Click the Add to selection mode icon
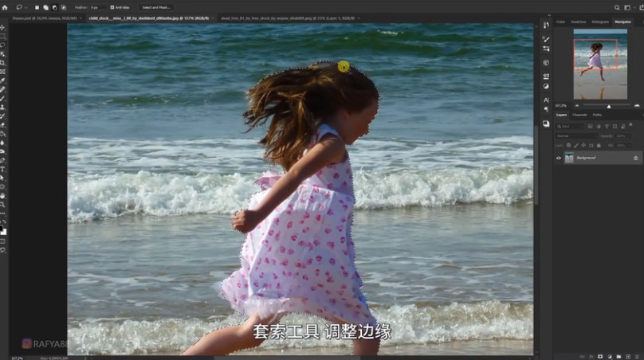Screen dimensions: 644x360 45,7
